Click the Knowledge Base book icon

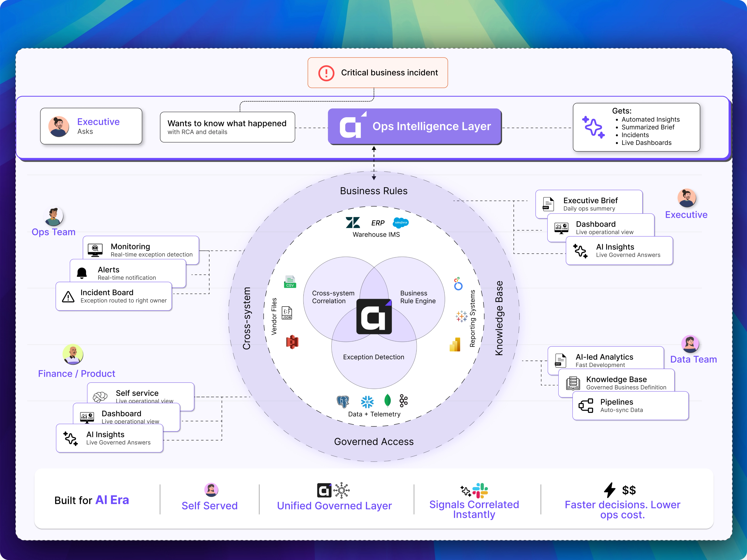[x=573, y=383]
